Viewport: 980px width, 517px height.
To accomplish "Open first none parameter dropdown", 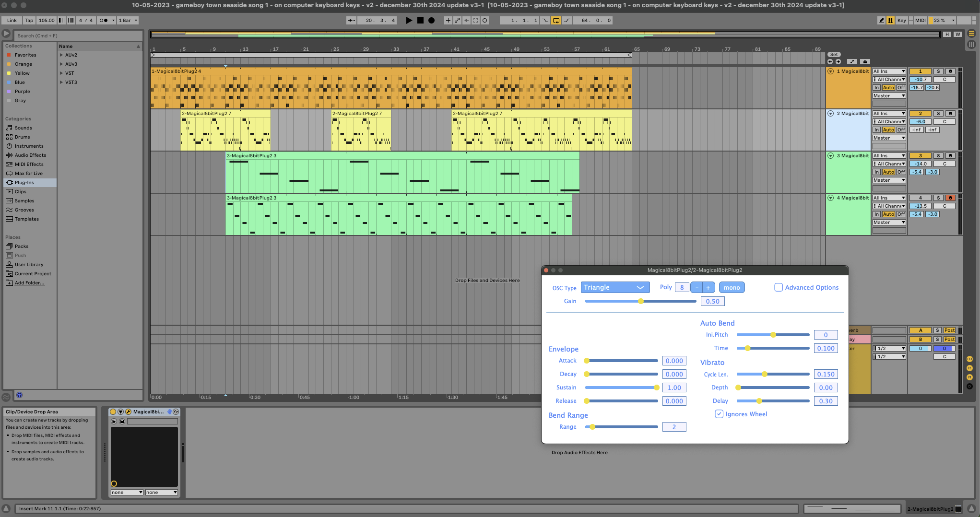I will [127, 493].
